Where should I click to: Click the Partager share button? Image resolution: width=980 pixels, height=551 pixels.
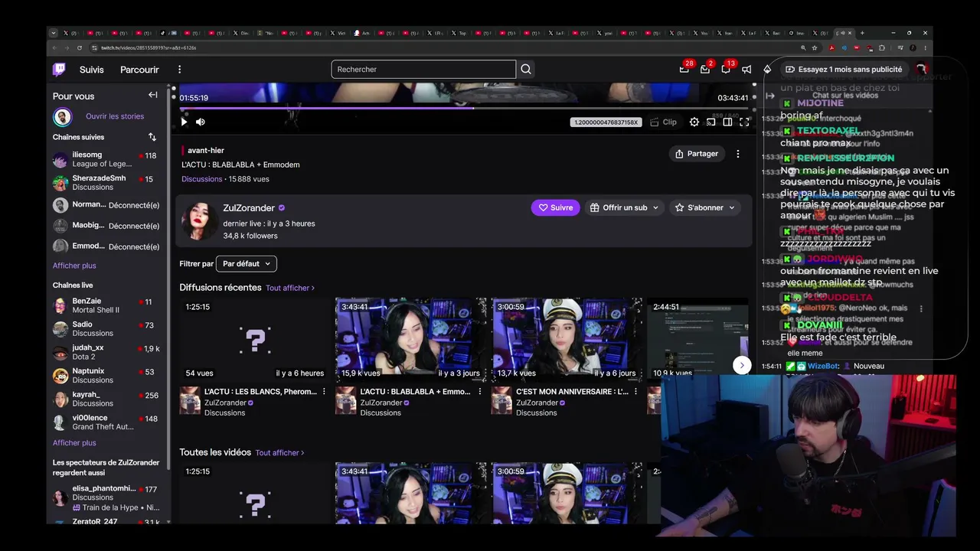point(697,154)
